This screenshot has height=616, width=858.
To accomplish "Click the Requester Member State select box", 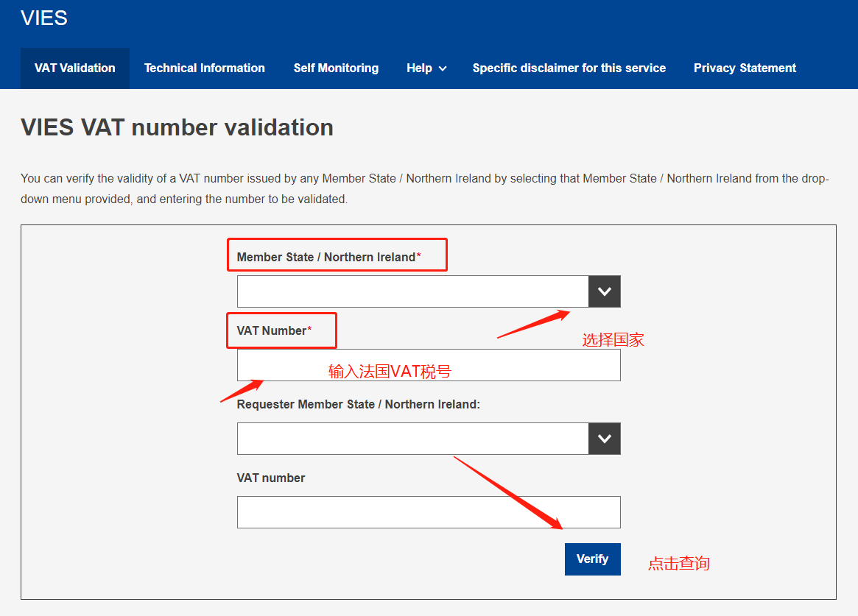I will point(412,439).
